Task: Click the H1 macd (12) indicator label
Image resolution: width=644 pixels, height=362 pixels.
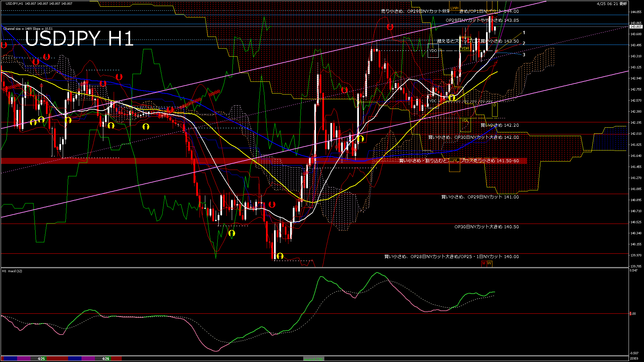Action: click(12, 271)
